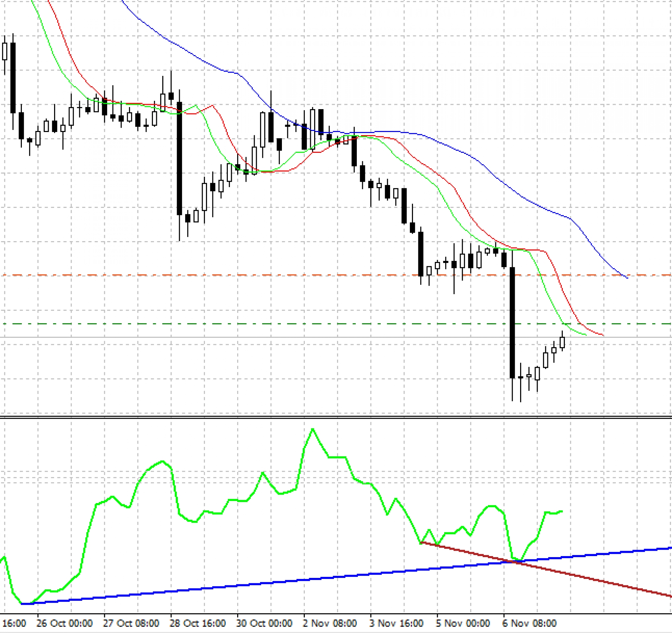Click the oscillator's highest peak near 2 Nov
The image size is (672, 633).
point(313,429)
